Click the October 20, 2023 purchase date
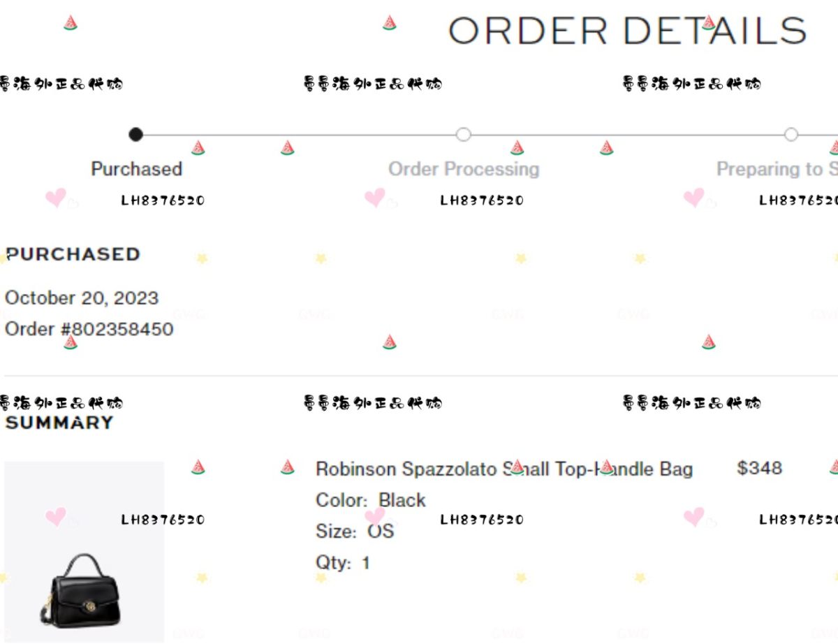 click(82, 298)
